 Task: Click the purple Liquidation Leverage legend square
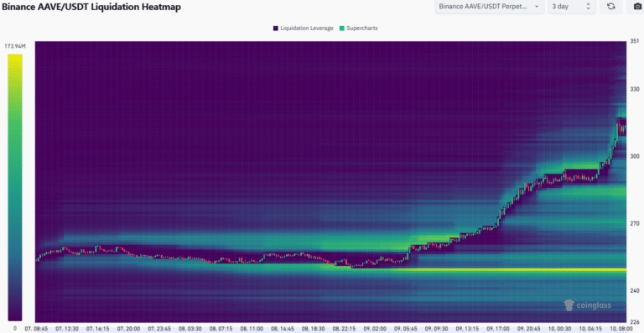[x=276, y=29]
